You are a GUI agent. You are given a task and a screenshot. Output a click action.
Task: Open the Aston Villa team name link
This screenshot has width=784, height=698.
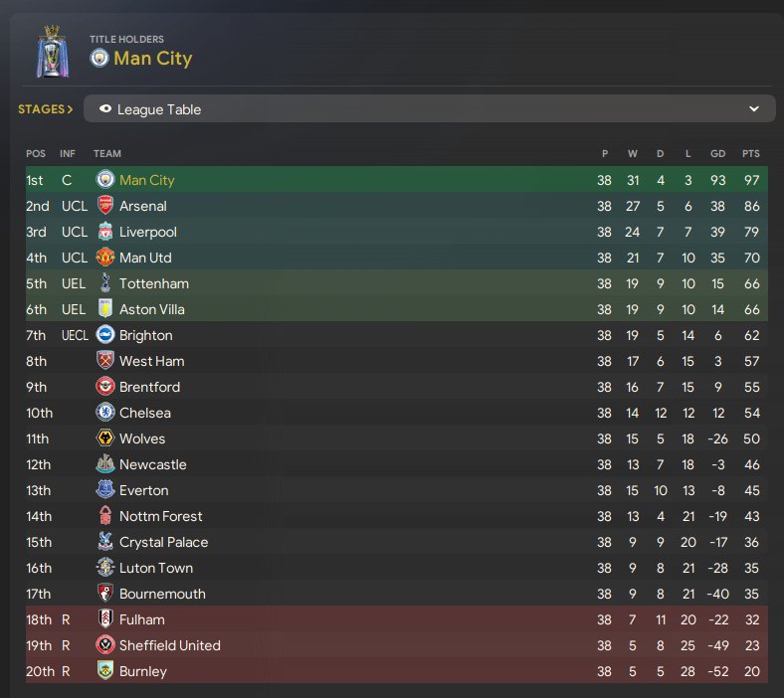click(x=152, y=309)
